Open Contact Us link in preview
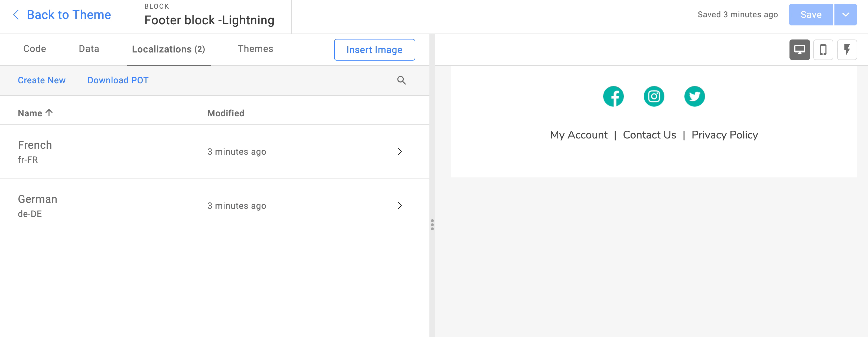868x337 pixels. click(649, 135)
